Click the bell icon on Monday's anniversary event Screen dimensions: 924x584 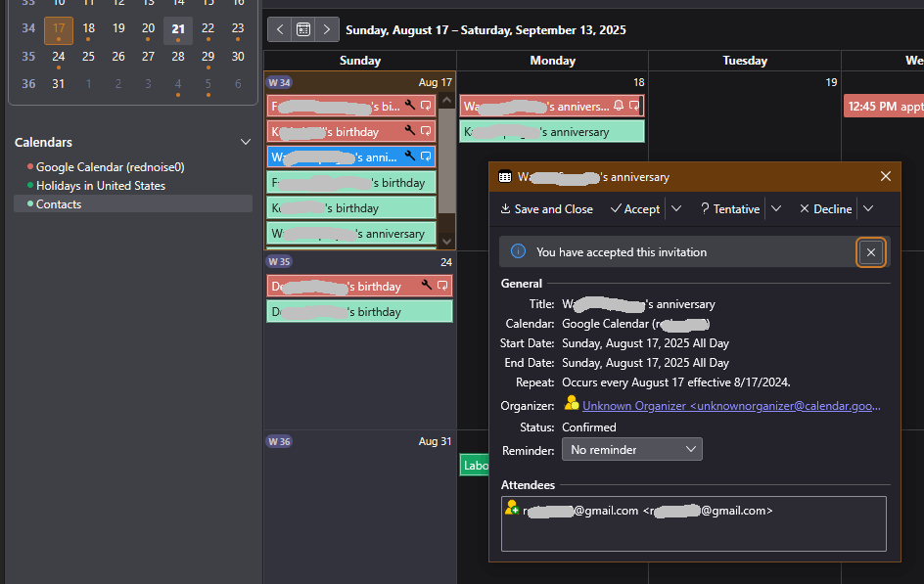(619, 106)
